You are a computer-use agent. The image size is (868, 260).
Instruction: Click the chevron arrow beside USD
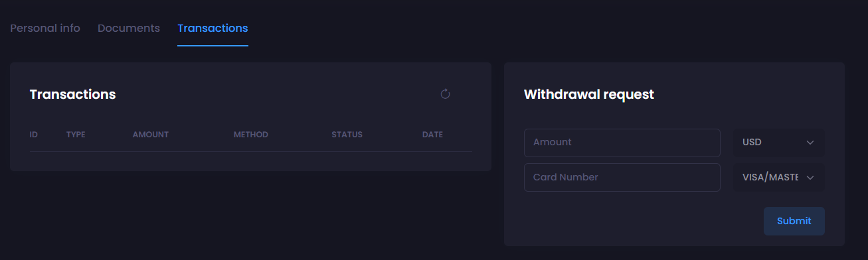click(x=810, y=143)
